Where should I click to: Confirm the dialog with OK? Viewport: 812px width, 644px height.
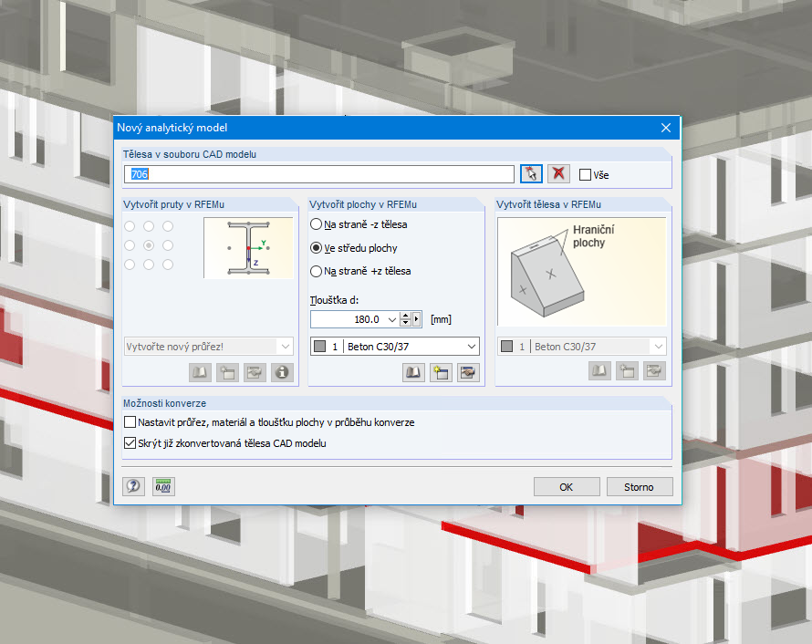click(567, 486)
